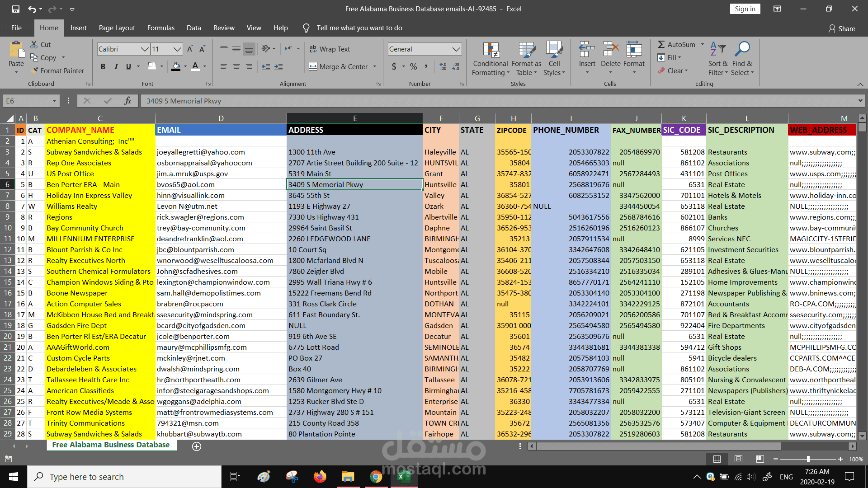
Task: Apply center horizontal alignment
Action: point(236,66)
